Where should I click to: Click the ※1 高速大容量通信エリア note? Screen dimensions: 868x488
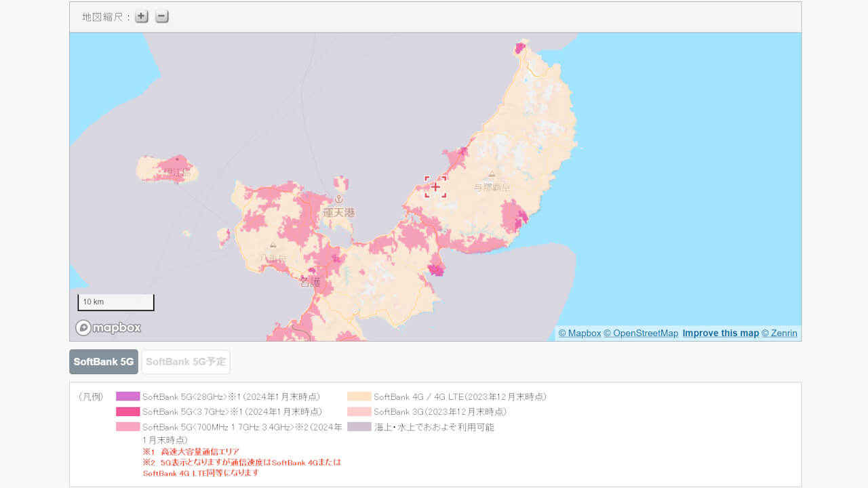[191, 451]
